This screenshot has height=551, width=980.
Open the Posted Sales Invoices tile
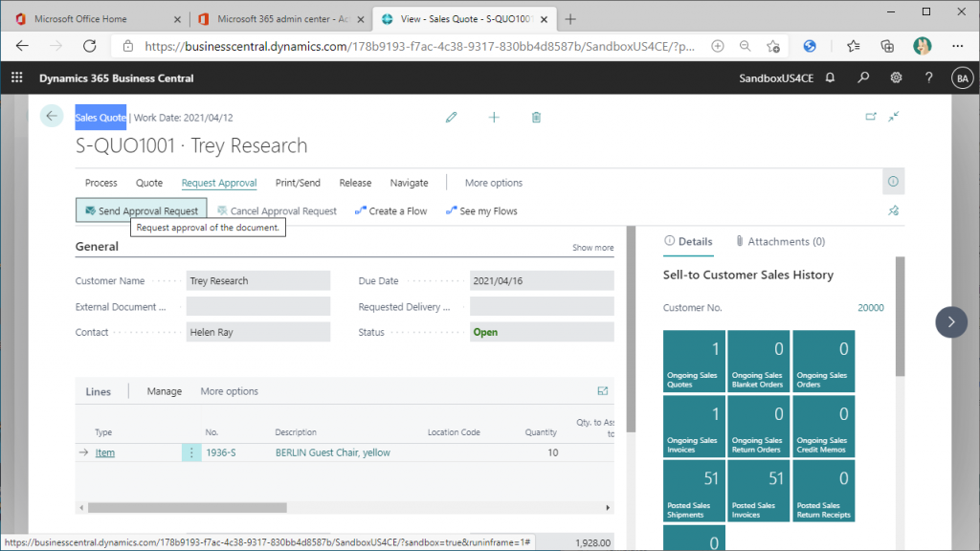click(758, 491)
